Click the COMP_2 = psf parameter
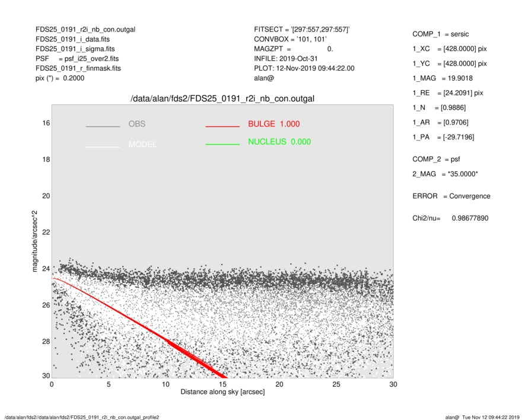The width and height of the screenshot is (525, 420). point(436,160)
